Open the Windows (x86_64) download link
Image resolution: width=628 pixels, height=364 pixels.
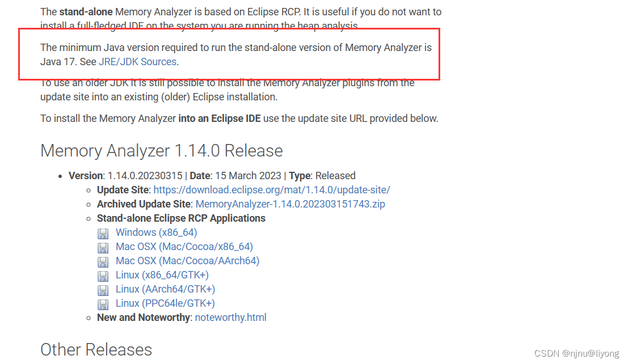(156, 232)
